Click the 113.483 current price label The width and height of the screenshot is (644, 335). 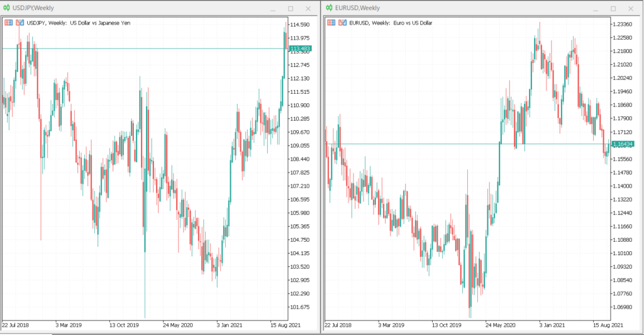coord(300,48)
